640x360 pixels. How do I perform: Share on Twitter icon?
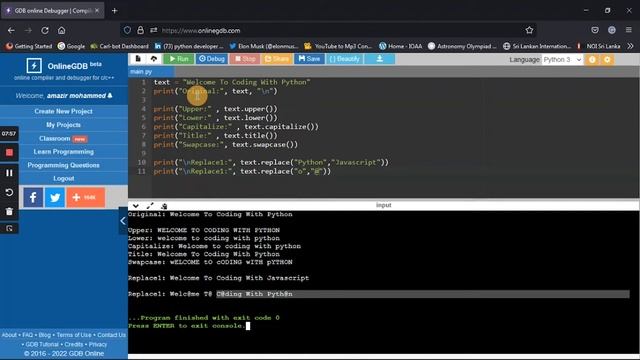[55, 198]
